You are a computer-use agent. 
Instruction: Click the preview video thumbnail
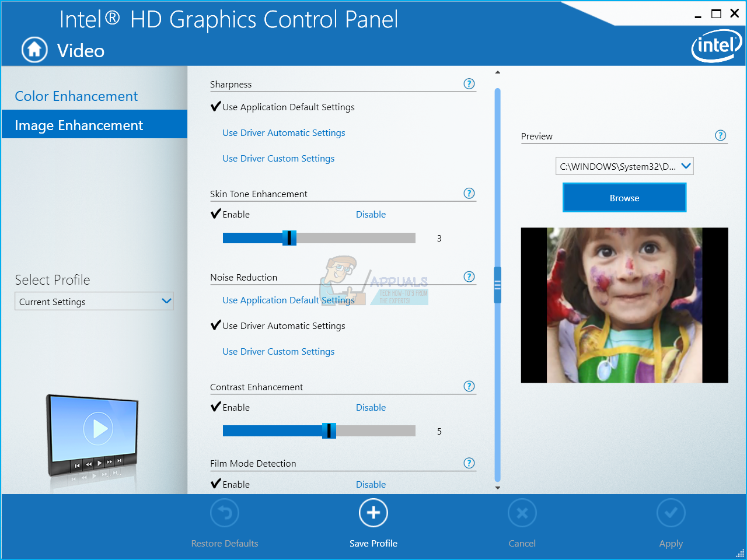(624, 305)
